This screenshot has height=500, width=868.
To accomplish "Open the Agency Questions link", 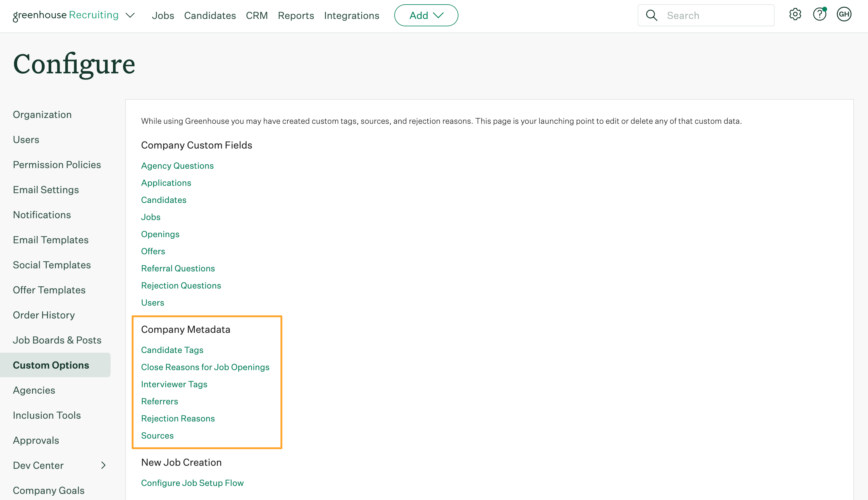I will [x=177, y=166].
